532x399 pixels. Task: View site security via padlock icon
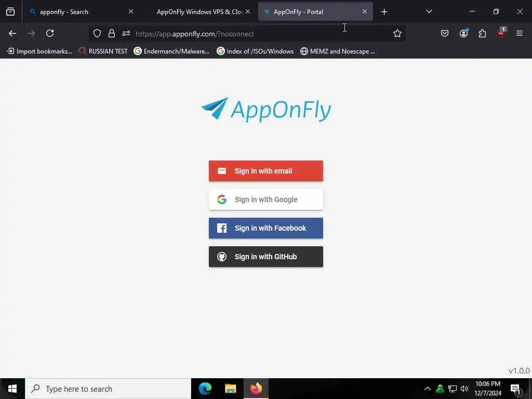[112, 33]
